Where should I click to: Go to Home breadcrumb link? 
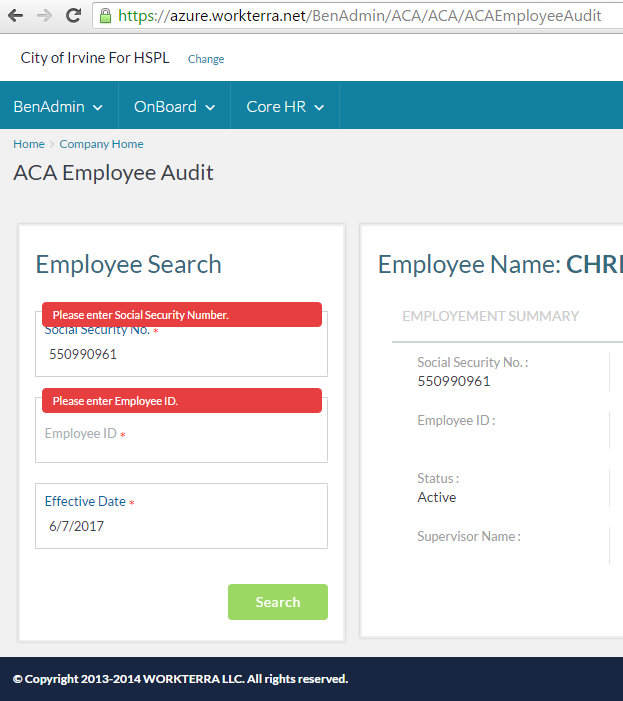(x=29, y=144)
